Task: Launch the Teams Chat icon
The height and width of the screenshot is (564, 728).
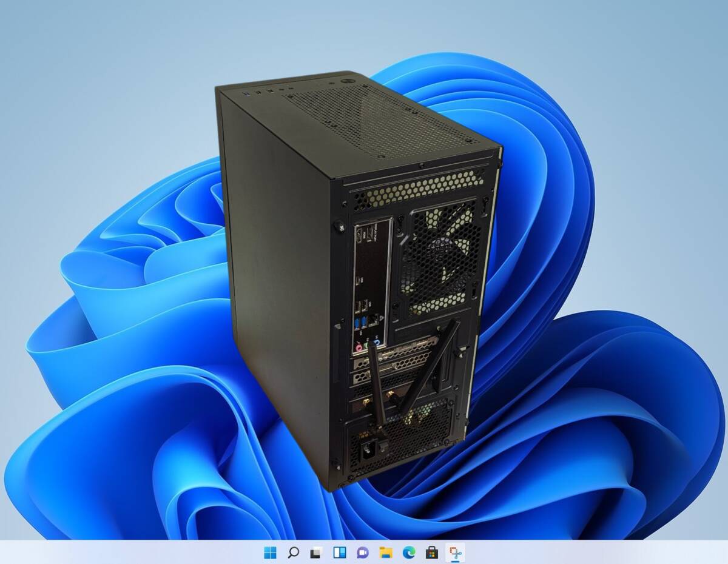Action: coord(362,552)
